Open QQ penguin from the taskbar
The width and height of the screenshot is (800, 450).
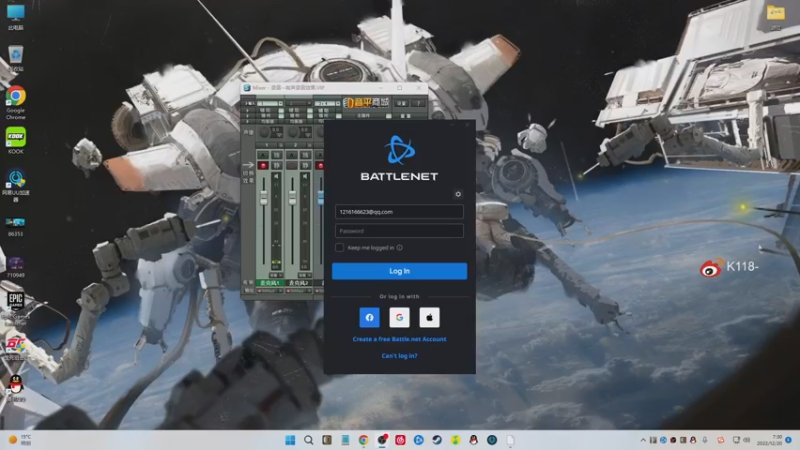click(x=473, y=440)
